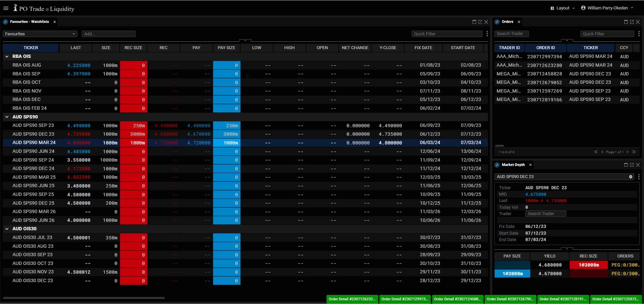Viewport: 644px width, 304px height.
Task: Click the link icon on the Market Depth tab
Action: (x=497, y=165)
